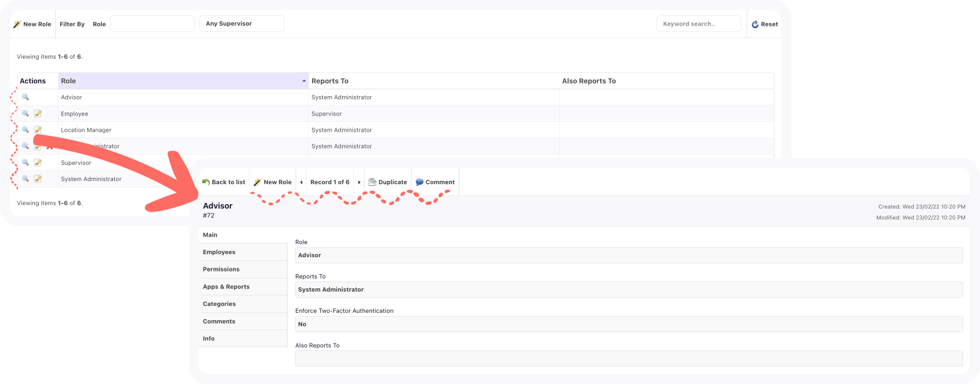Open the Apps & Reports tab

coord(243,287)
